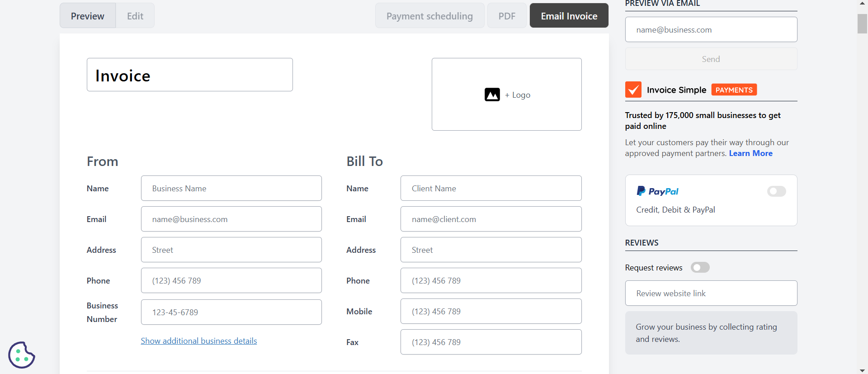Click the scrollbar down arrow

[x=862, y=370]
